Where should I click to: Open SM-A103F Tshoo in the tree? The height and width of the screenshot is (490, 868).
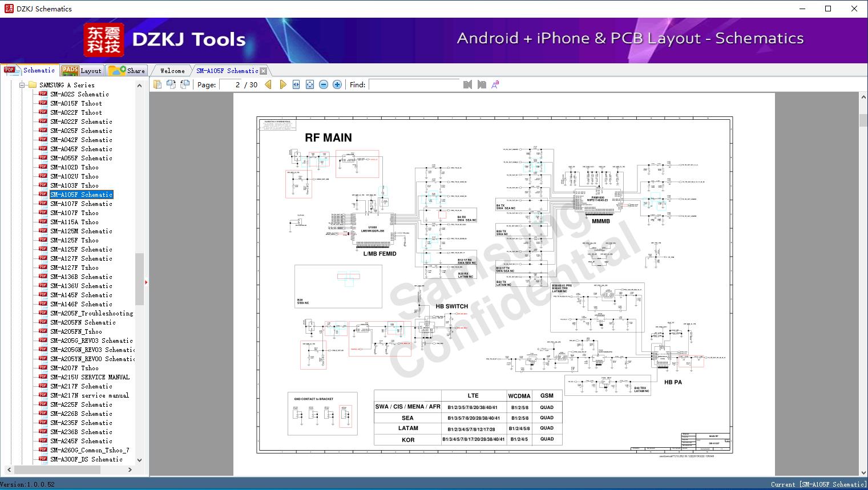74,185
